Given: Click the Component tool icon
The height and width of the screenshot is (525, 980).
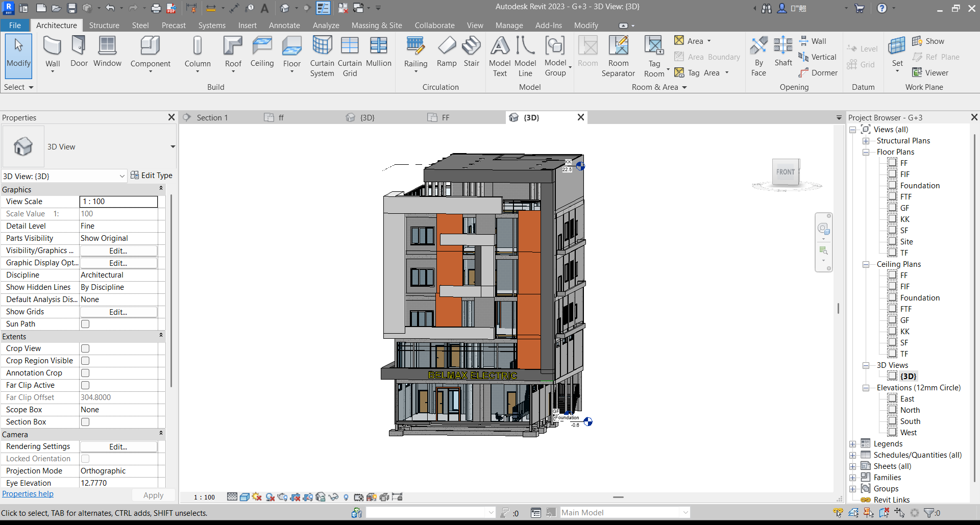Looking at the screenshot, I should point(150,46).
